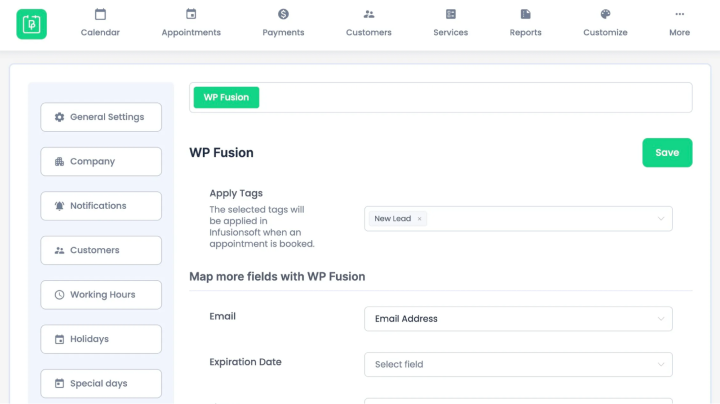This screenshot has height=404, width=720.
Task: Click the WP Fusion heading text
Action: (221, 152)
